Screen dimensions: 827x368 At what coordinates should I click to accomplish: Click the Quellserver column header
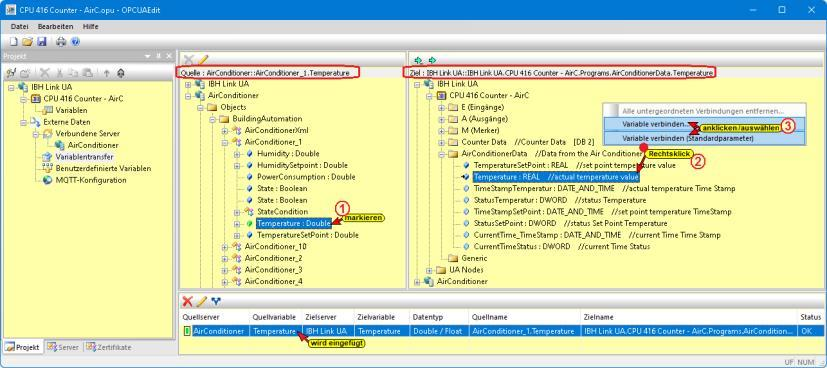tap(214, 317)
